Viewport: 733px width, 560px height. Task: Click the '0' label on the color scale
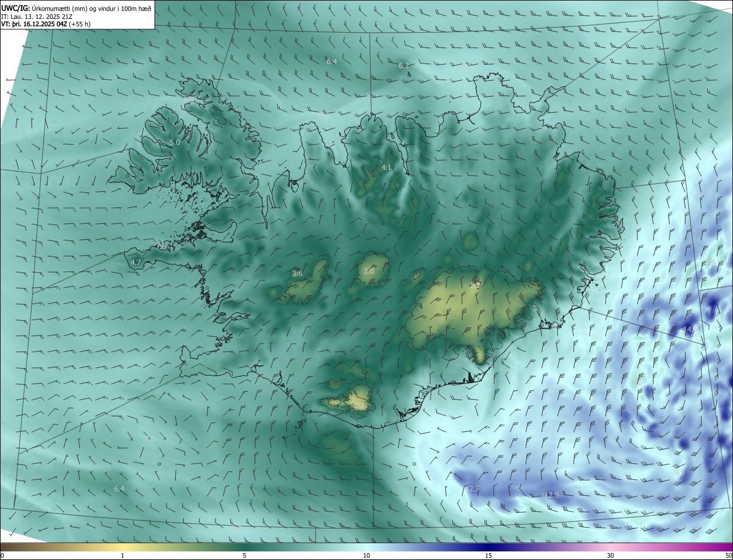click(2, 556)
